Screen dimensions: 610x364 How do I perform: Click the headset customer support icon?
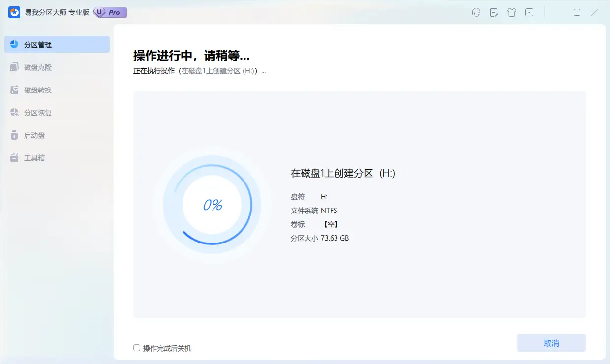(x=476, y=12)
